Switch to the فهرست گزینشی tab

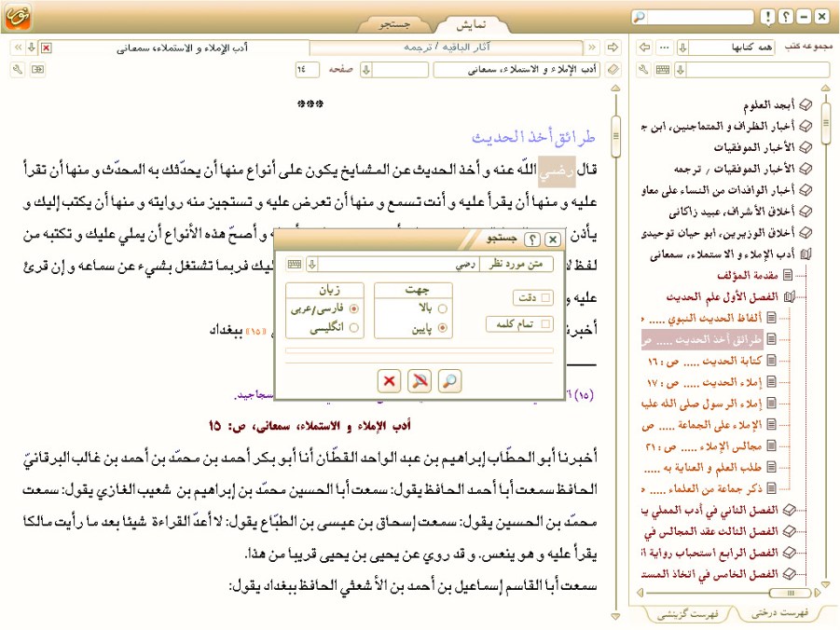coord(687,614)
